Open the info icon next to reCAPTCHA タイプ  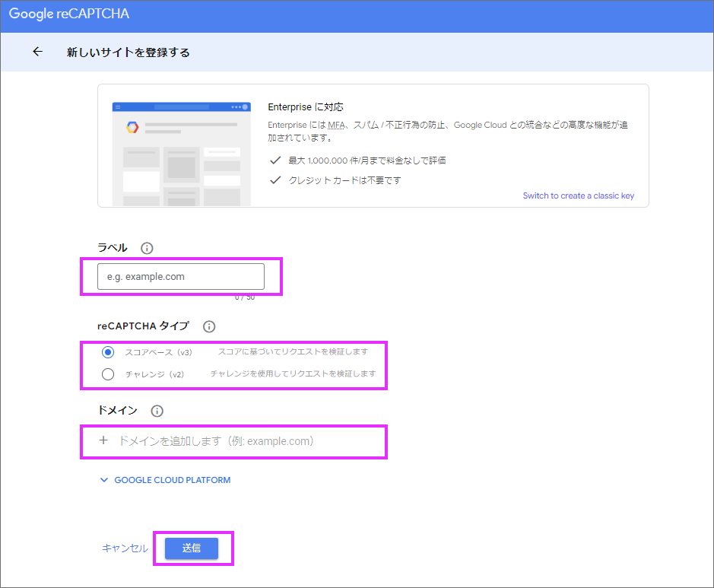[x=209, y=326]
